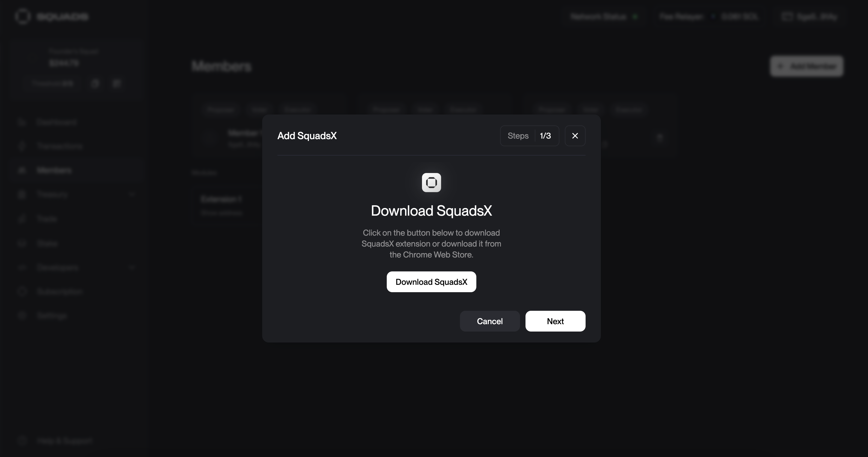Expand the Developers submenu chevron
The width and height of the screenshot is (868, 457).
(x=132, y=268)
